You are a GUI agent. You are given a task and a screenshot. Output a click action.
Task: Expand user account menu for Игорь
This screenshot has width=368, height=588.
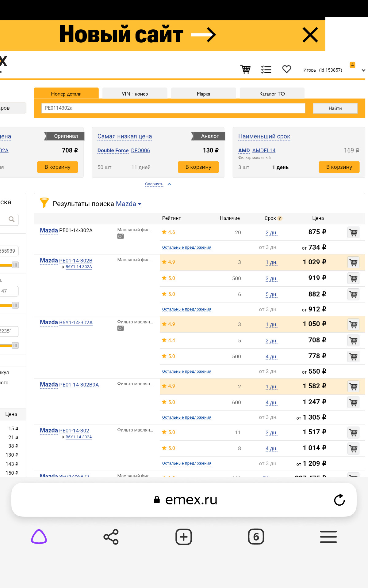(363, 70)
